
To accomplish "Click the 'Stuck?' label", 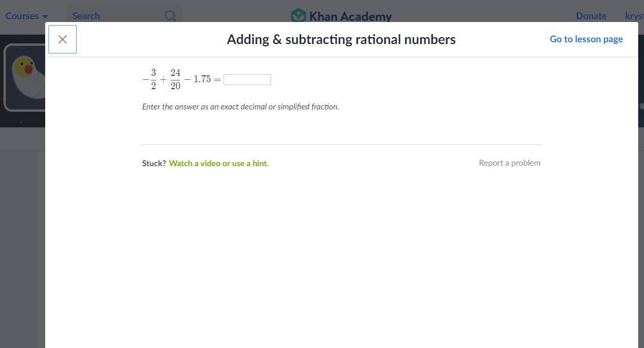I will coord(154,163).
